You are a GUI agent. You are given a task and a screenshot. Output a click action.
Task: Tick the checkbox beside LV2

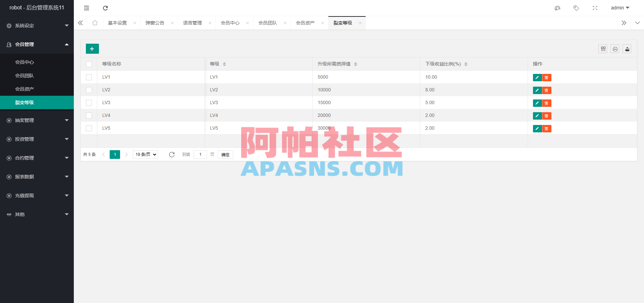pos(89,90)
